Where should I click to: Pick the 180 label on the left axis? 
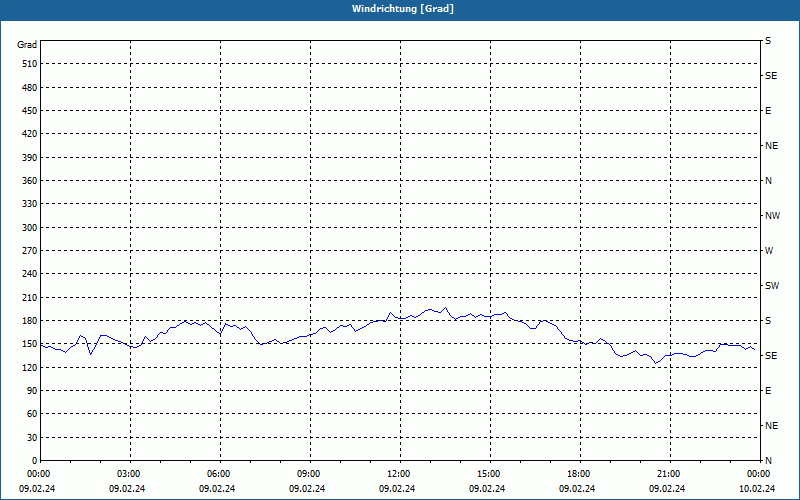pos(30,321)
